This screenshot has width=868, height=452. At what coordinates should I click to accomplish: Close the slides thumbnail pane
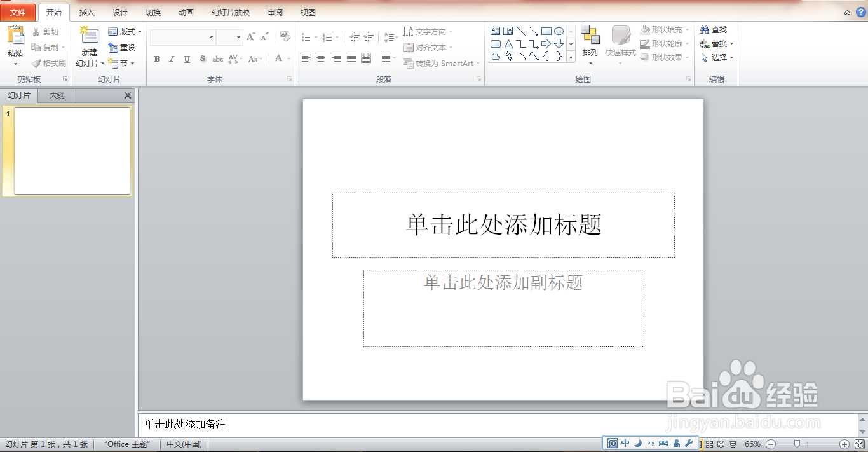coord(128,95)
